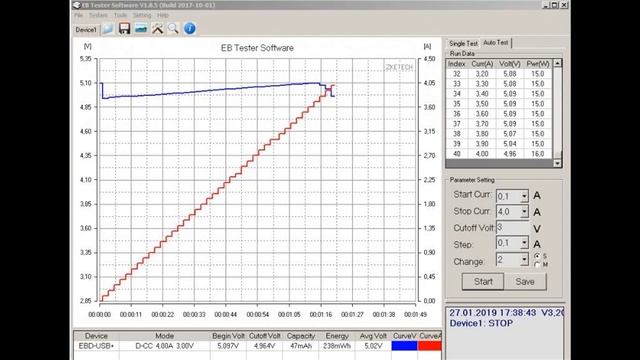The height and width of the screenshot is (360, 640).
Task: Click the 5,02V Avg Volt cell
Action: [373, 346]
